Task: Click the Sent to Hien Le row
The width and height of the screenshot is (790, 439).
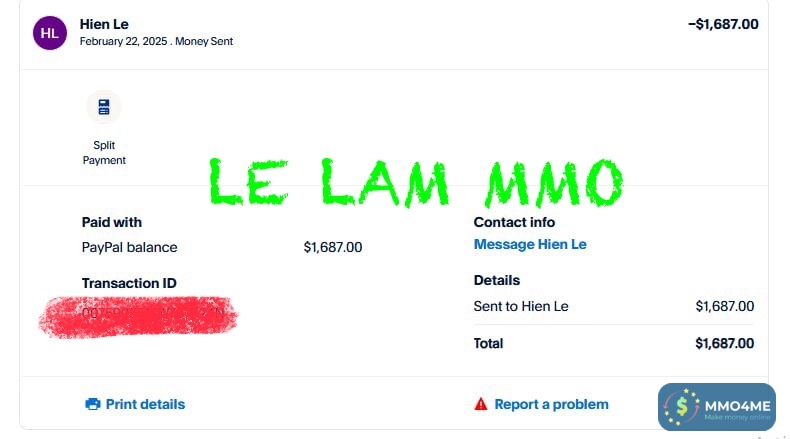Action: coord(521,306)
